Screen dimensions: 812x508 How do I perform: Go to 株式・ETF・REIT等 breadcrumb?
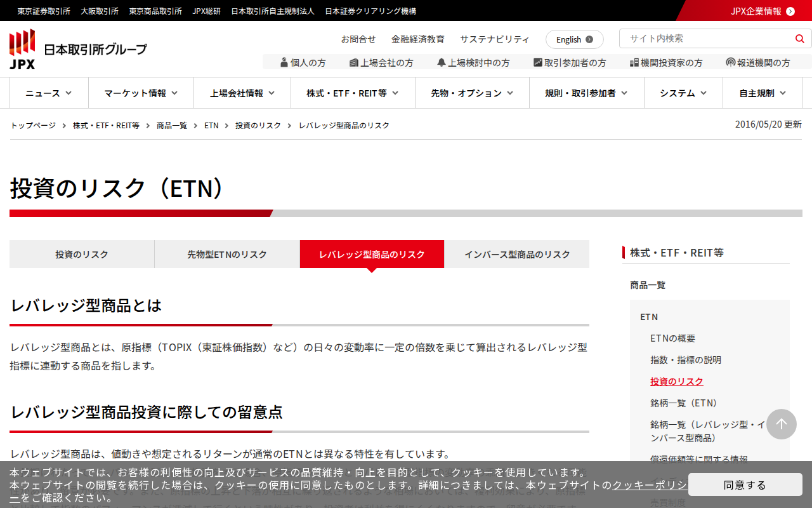pyautogui.click(x=107, y=125)
